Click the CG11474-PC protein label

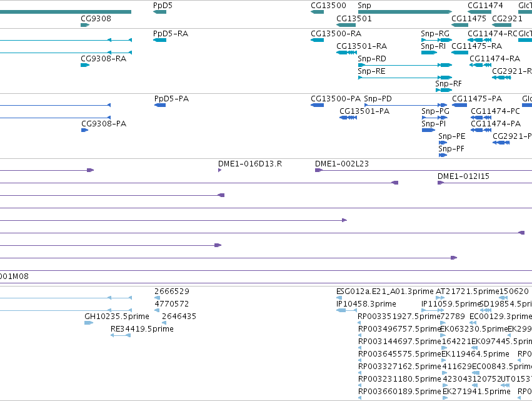(x=495, y=111)
